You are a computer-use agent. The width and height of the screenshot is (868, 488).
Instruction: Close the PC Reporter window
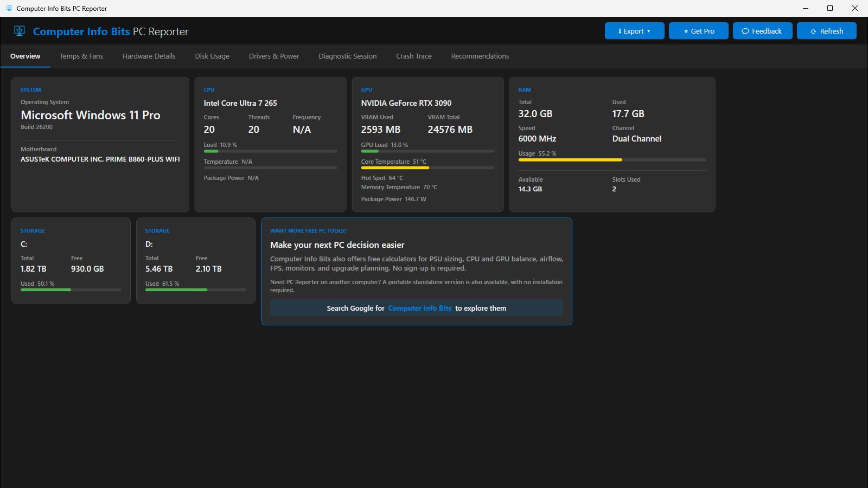855,8
